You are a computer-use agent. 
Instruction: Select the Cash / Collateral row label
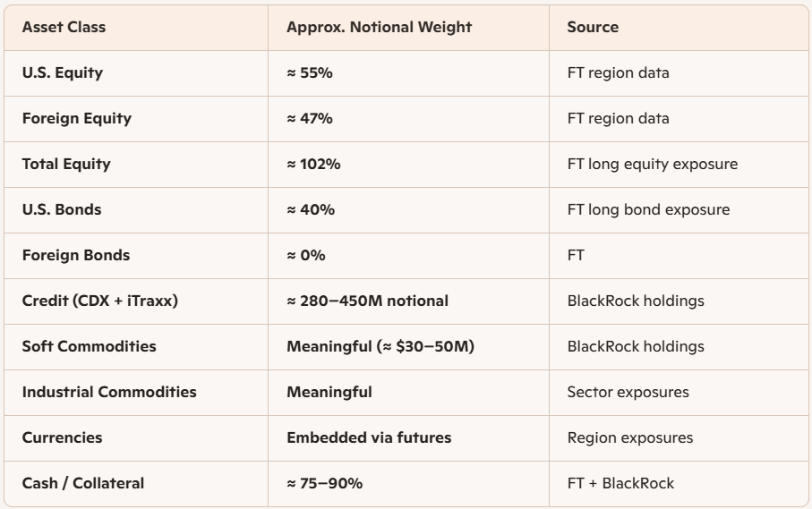(x=83, y=483)
